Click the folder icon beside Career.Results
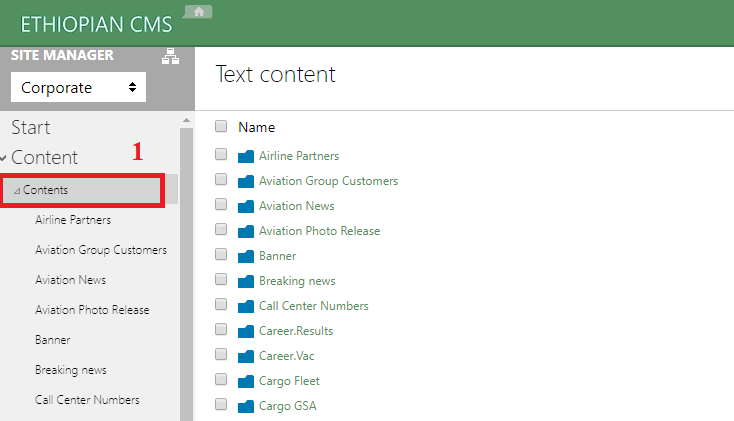 click(x=246, y=331)
